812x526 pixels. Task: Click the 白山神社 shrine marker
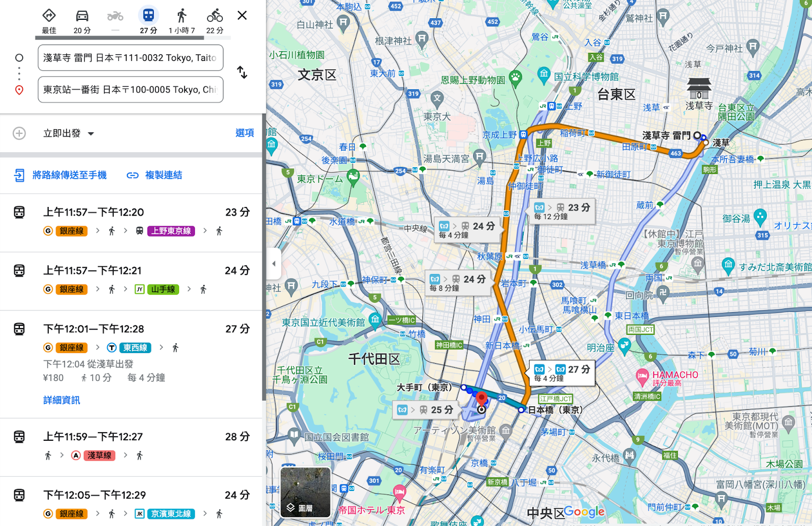tap(344, 22)
